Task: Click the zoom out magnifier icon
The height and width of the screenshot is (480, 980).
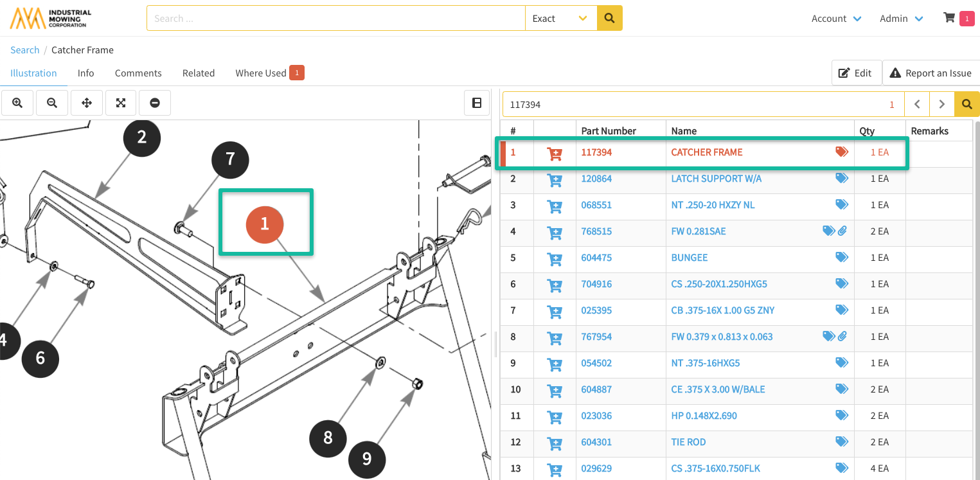Action: (x=52, y=103)
